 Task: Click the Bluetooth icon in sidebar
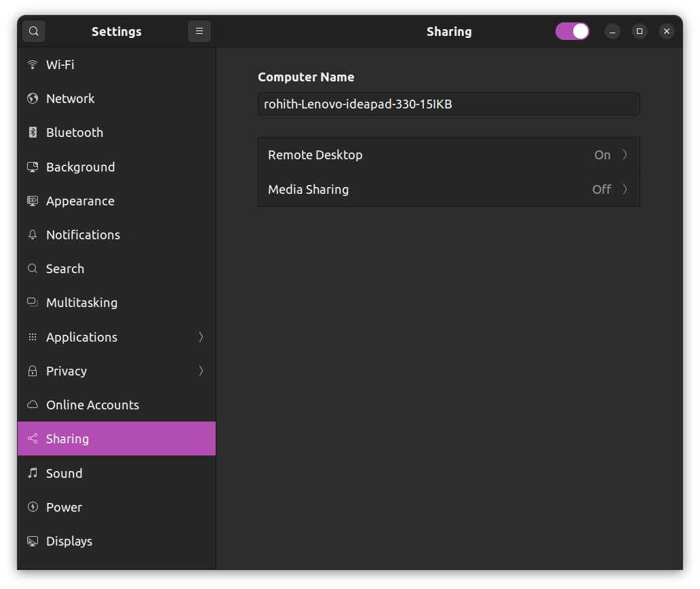pos(32,132)
